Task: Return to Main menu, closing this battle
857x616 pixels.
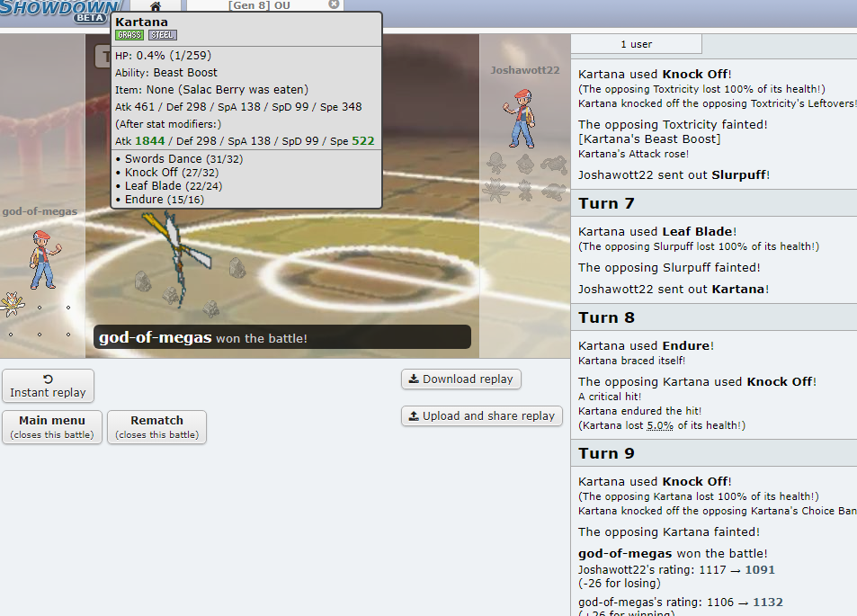Action: pos(52,427)
